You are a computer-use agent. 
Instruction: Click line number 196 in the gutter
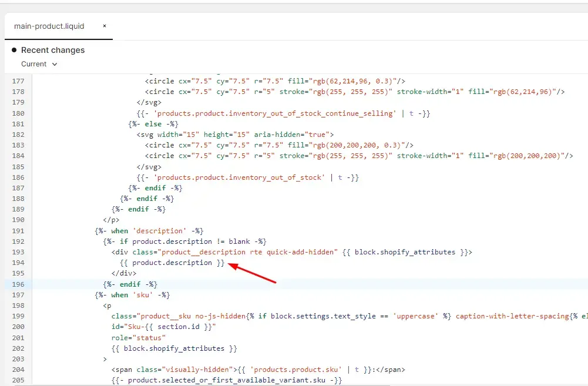18,284
